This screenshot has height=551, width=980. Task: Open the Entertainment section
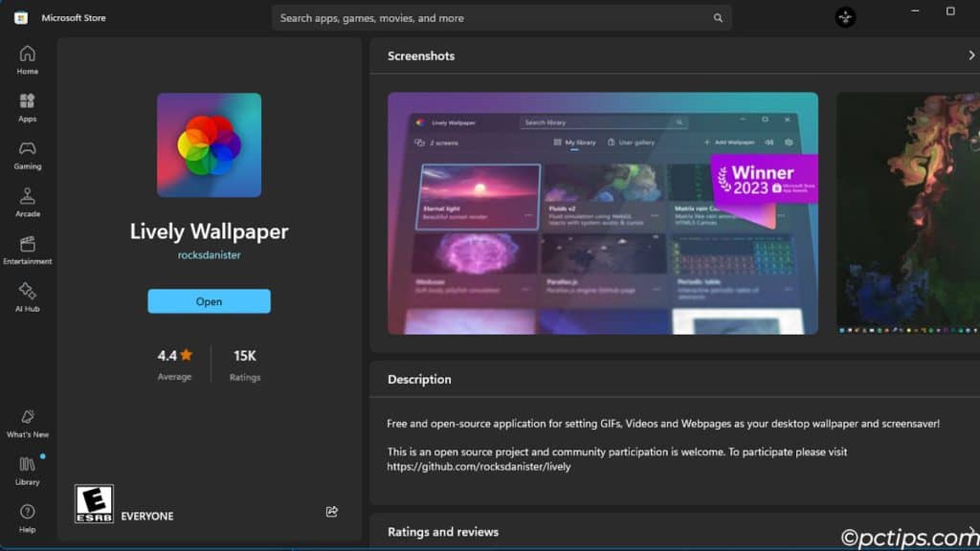click(27, 251)
